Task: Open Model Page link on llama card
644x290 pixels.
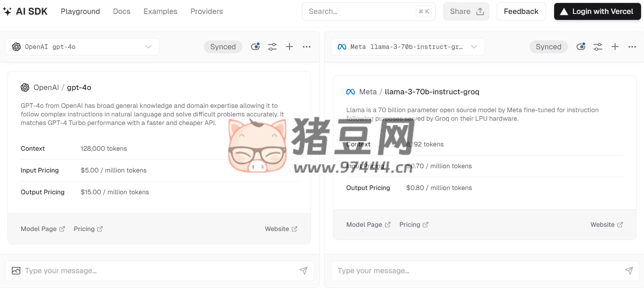Action: [368, 225]
